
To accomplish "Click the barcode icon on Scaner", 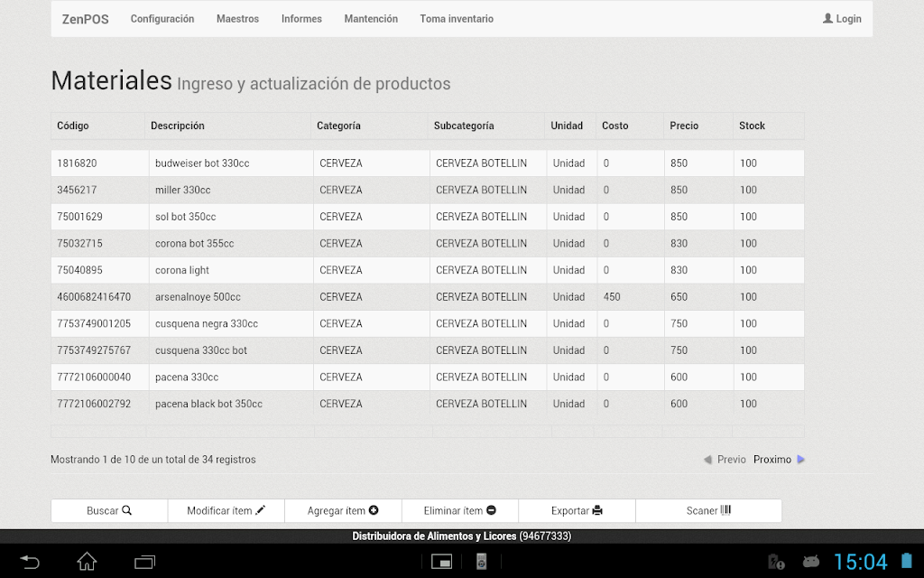I will point(725,510).
